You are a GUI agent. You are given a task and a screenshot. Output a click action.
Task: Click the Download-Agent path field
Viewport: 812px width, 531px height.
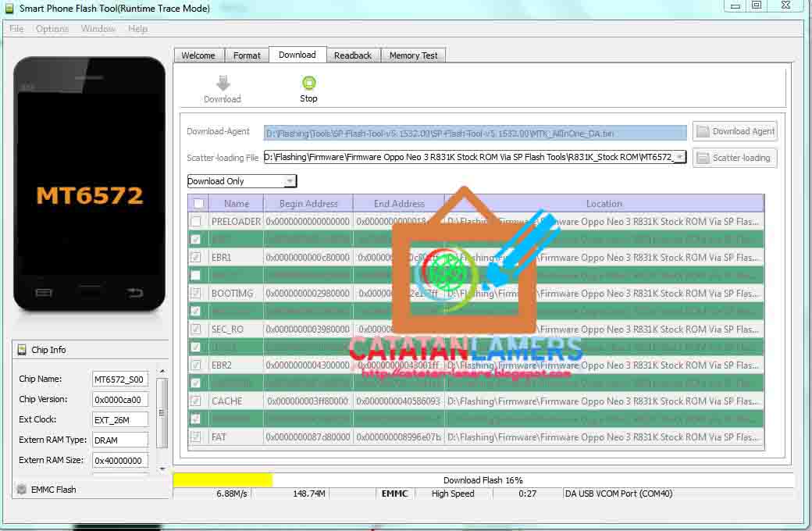click(475, 133)
